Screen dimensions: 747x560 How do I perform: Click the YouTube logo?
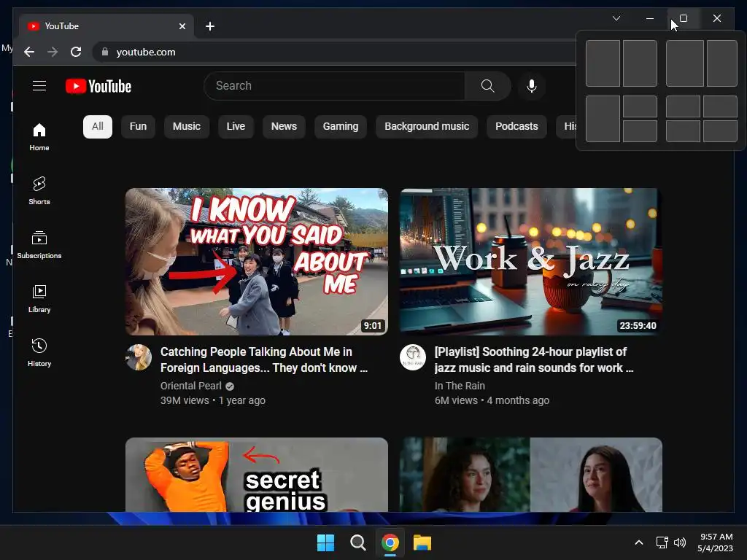(98, 86)
